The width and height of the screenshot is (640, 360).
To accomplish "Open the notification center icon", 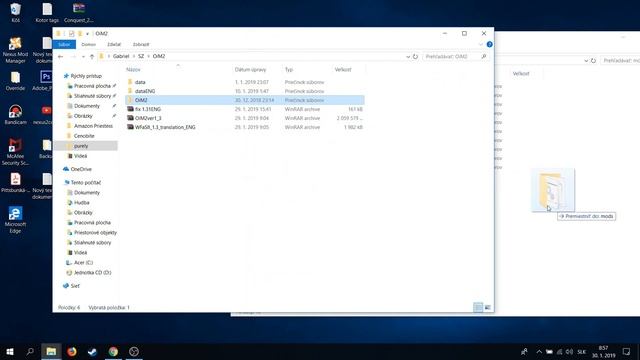I will point(627,351).
